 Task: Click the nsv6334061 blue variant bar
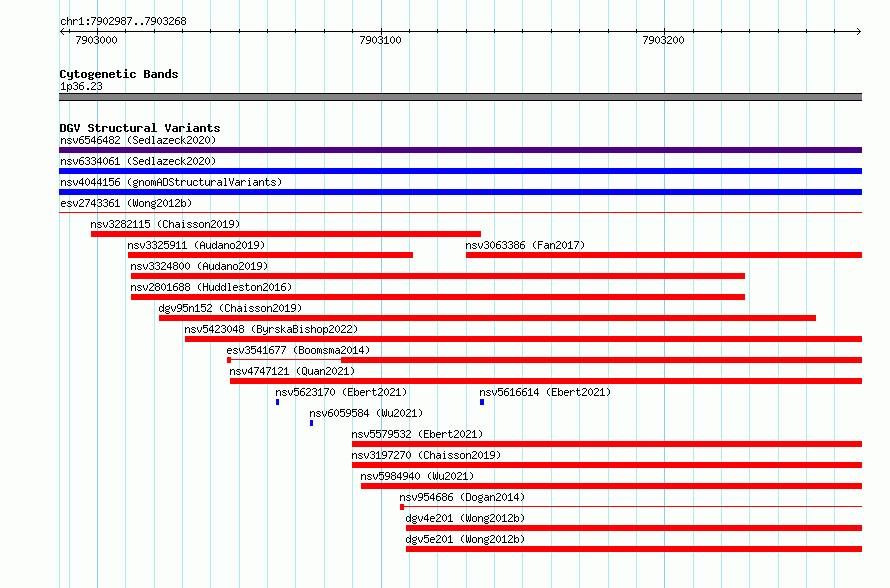pyautogui.click(x=460, y=171)
